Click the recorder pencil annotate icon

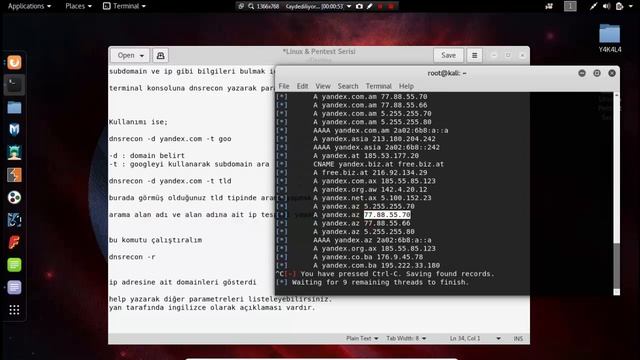(x=370, y=6)
